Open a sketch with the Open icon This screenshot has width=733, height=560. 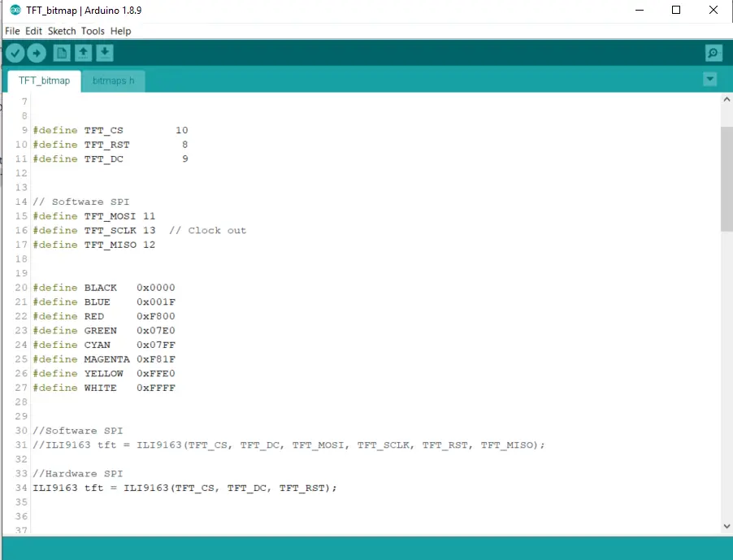point(83,53)
